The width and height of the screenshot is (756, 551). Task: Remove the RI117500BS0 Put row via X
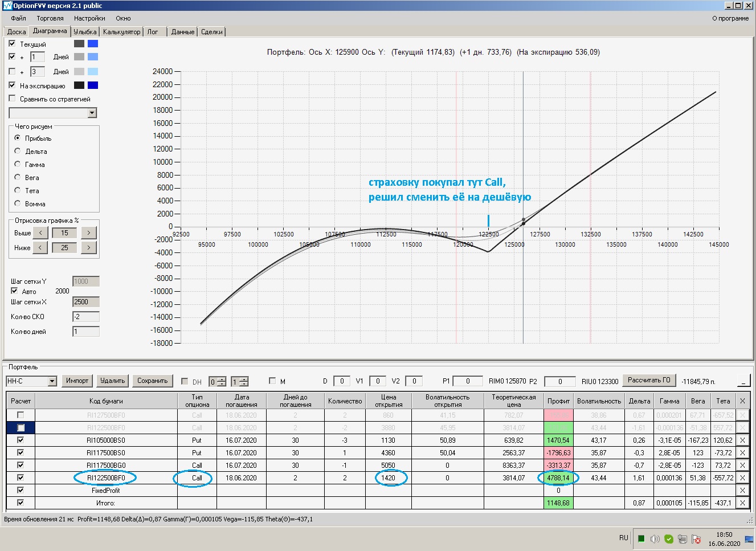click(x=742, y=452)
